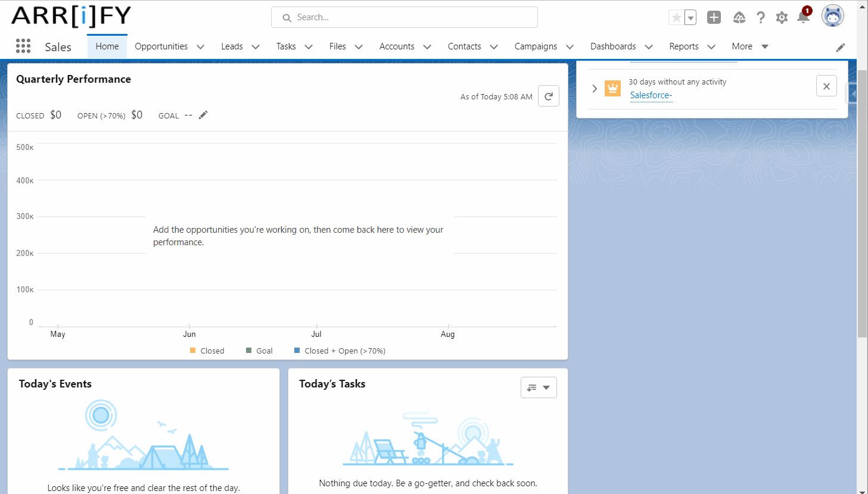
Task: Open the More navigation menu
Action: click(749, 46)
